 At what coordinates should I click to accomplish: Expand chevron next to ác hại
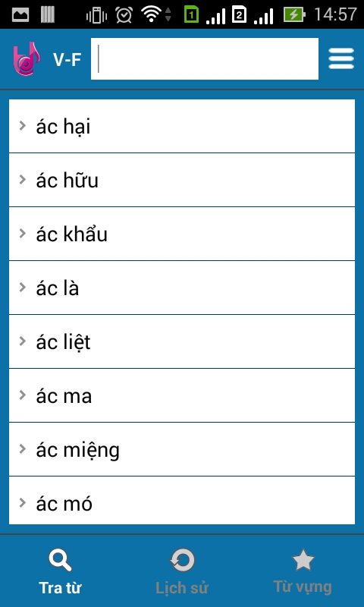pos(23,125)
